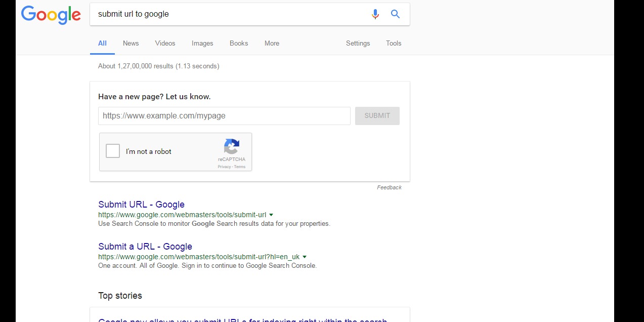The height and width of the screenshot is (322, 644).
Task: Click the Feedback link
Action: pyautogui.click(x=389, y=187)
